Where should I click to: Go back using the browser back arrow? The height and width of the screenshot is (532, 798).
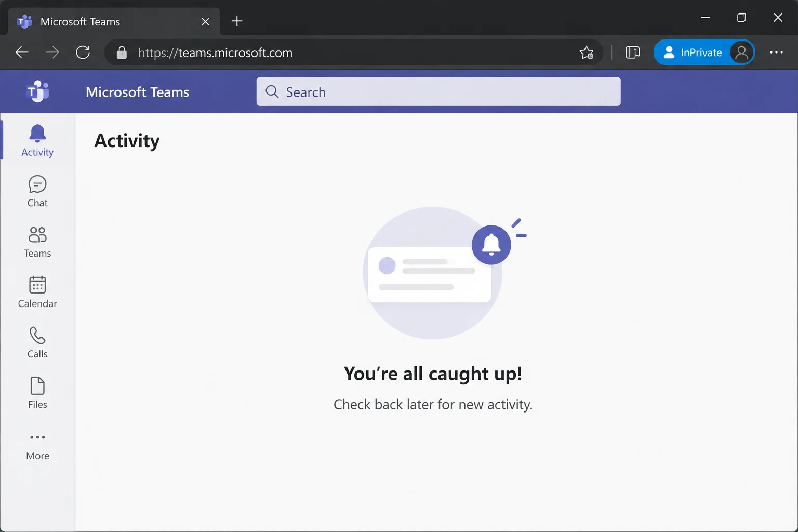(22, 52)
